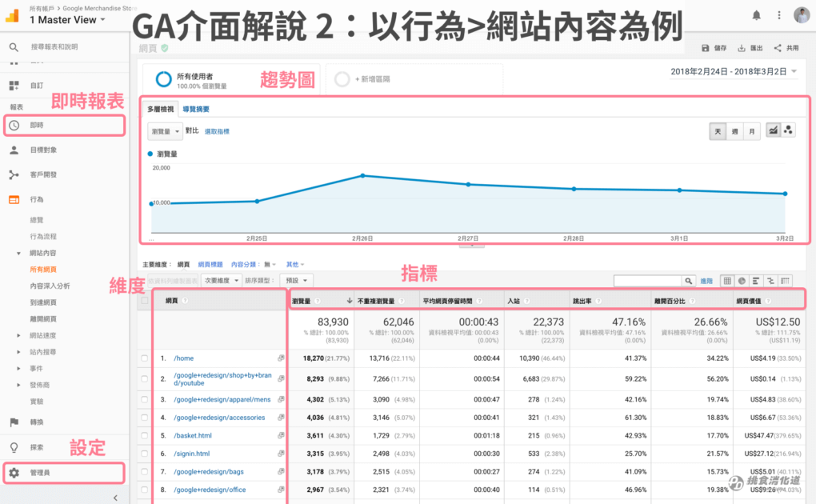Select the 週 week granularity
Screen dimensions: 816x504
coord(735,132)
